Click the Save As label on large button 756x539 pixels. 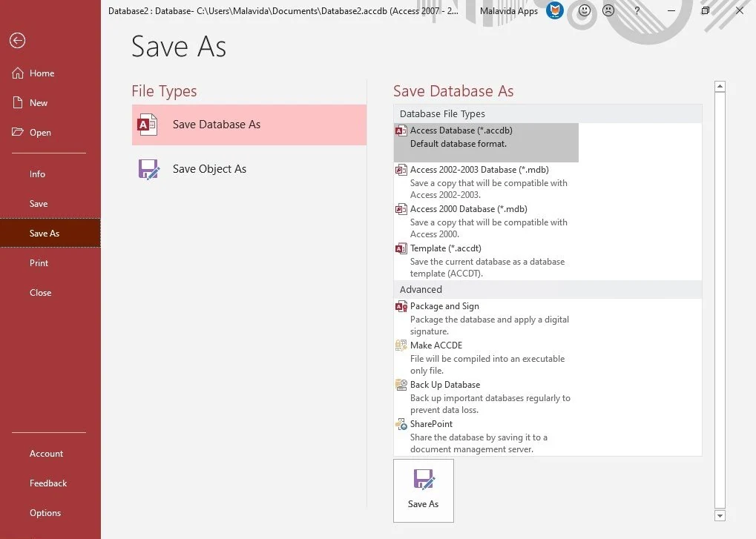pyautogui.click(x=424, y=504)
